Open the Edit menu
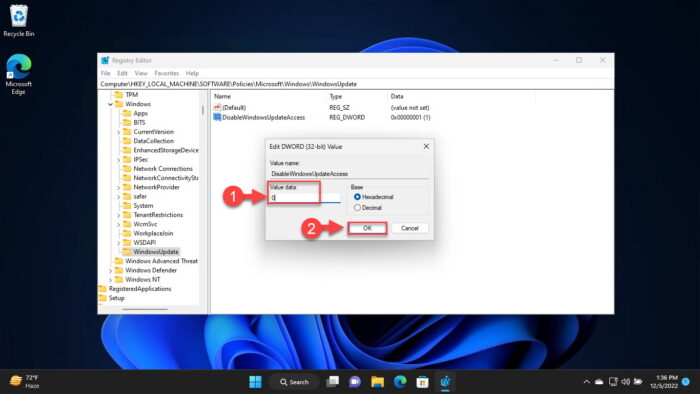The width and height of the screenshot is (700, 394). 122,73
